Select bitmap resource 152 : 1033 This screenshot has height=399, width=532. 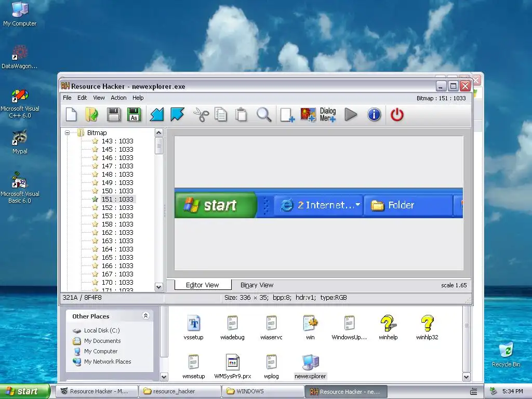[x=117, y=208]
